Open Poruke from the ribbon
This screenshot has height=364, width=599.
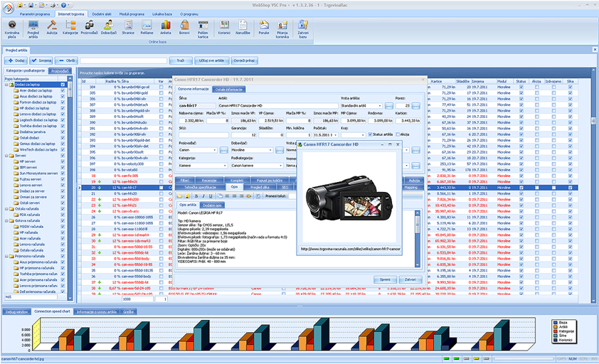pyautogui.click(x=264, y=28)
